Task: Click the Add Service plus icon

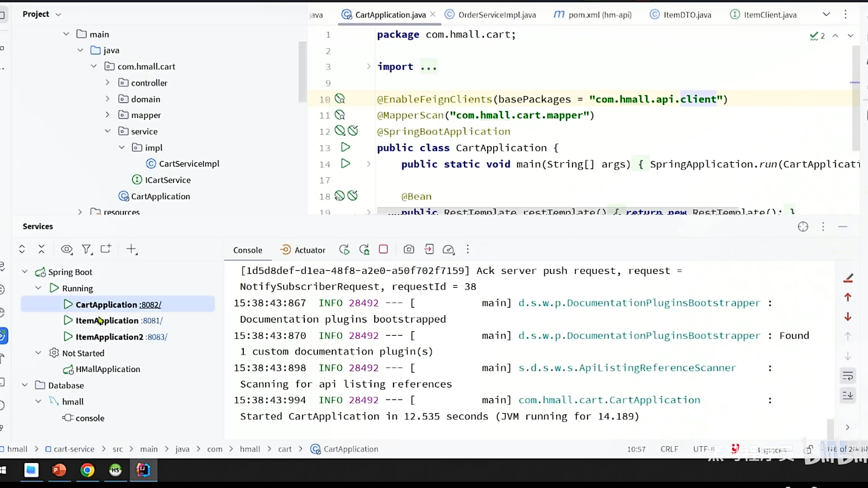Action: coord(132,250)
